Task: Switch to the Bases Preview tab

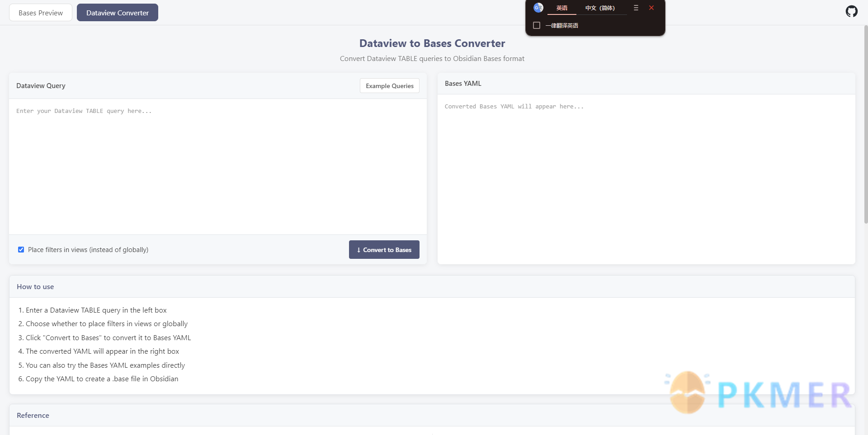Action: (x=41, y=13)
